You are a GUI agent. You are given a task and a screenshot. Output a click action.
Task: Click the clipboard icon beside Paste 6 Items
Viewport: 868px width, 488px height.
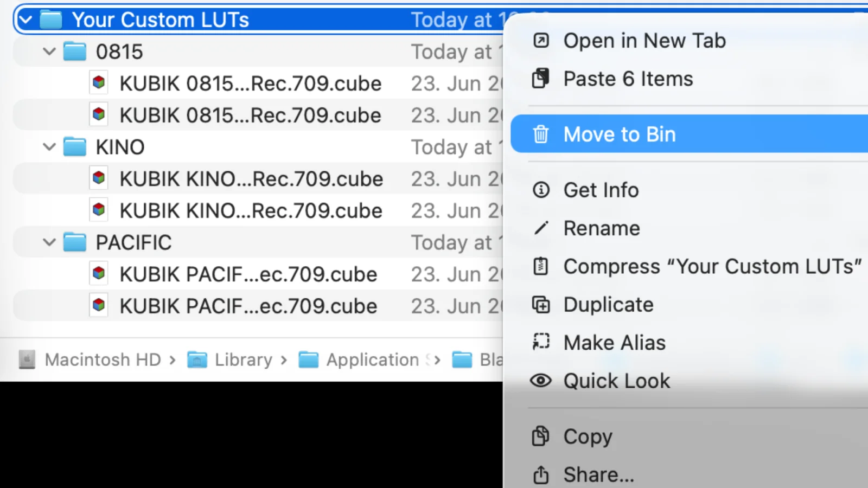click(541, 79)
